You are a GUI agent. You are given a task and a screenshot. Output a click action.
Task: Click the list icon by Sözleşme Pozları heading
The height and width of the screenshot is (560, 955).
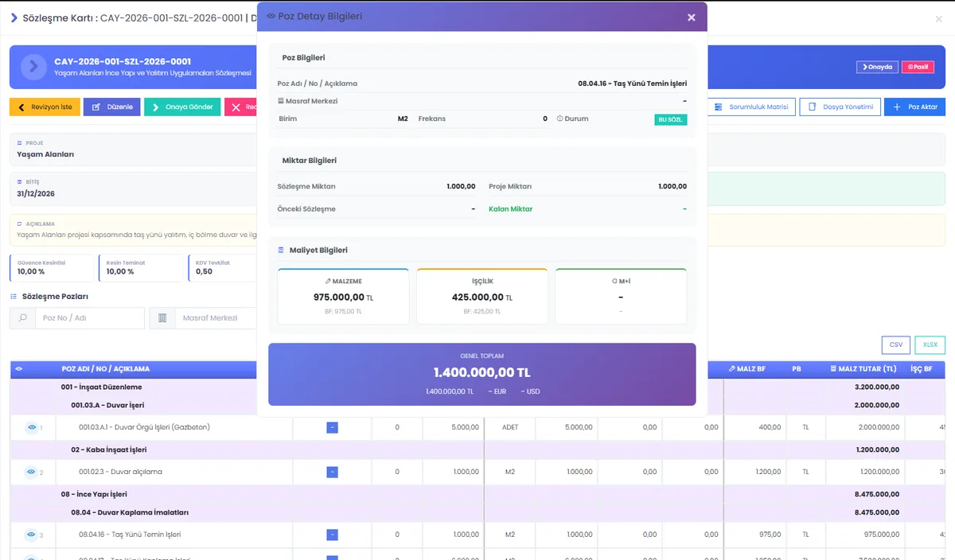coord(14,297)
